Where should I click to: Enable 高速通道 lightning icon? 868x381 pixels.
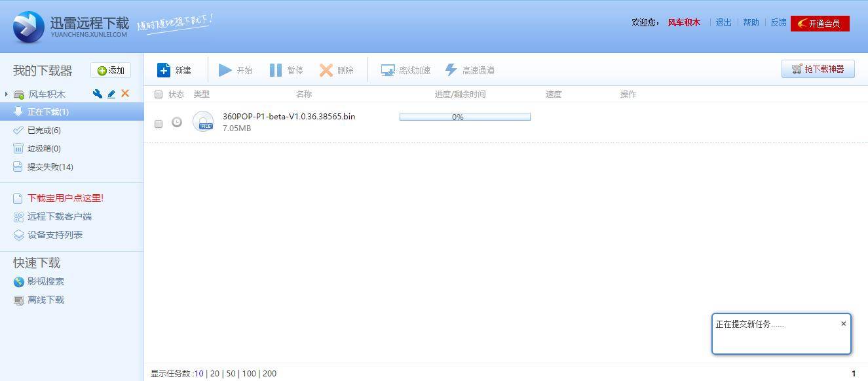pos(451,70)
